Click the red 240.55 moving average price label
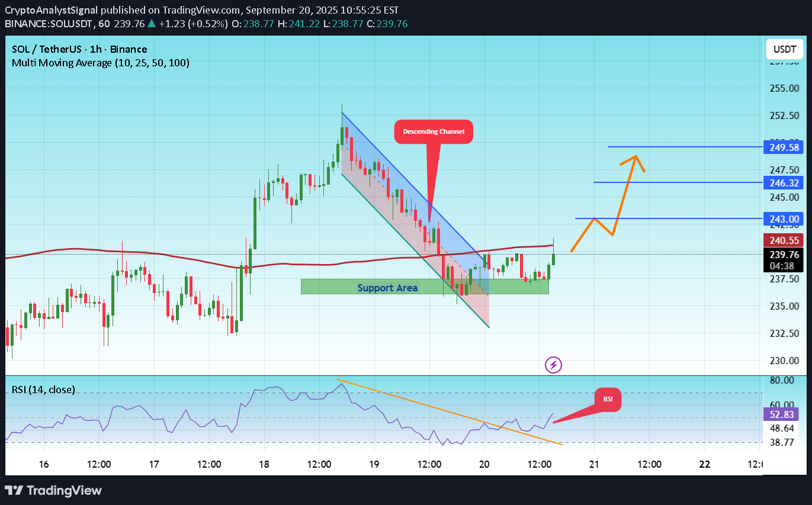The width and height of the screenshot is (812, 505). [x=785, y=240]
